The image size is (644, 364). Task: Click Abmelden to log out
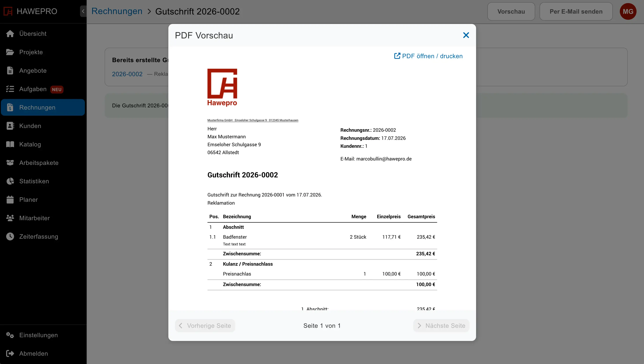tap(43, 353)
